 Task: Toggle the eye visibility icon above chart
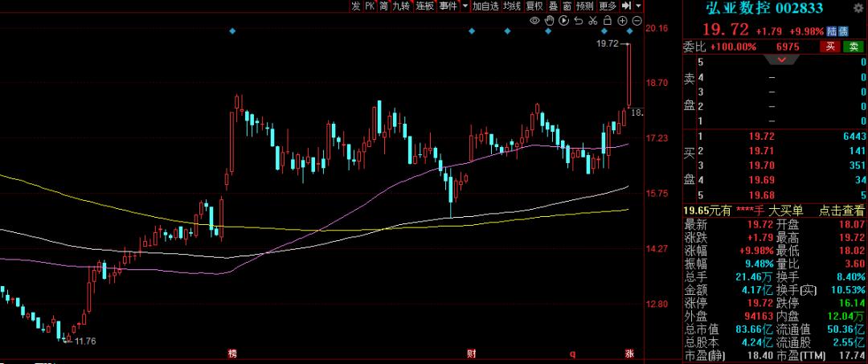[535, 20]
